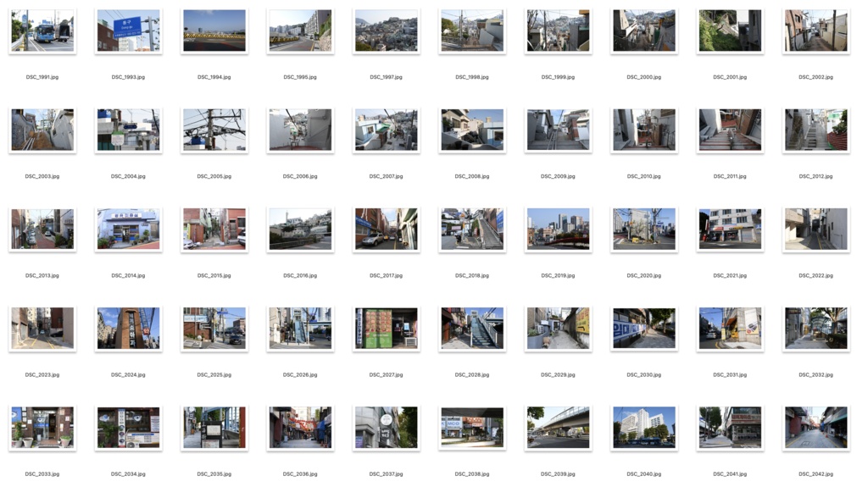Select the DSC_1999.jpg photo thumbnail
868x487 pixels.
[x=558, y=30]
